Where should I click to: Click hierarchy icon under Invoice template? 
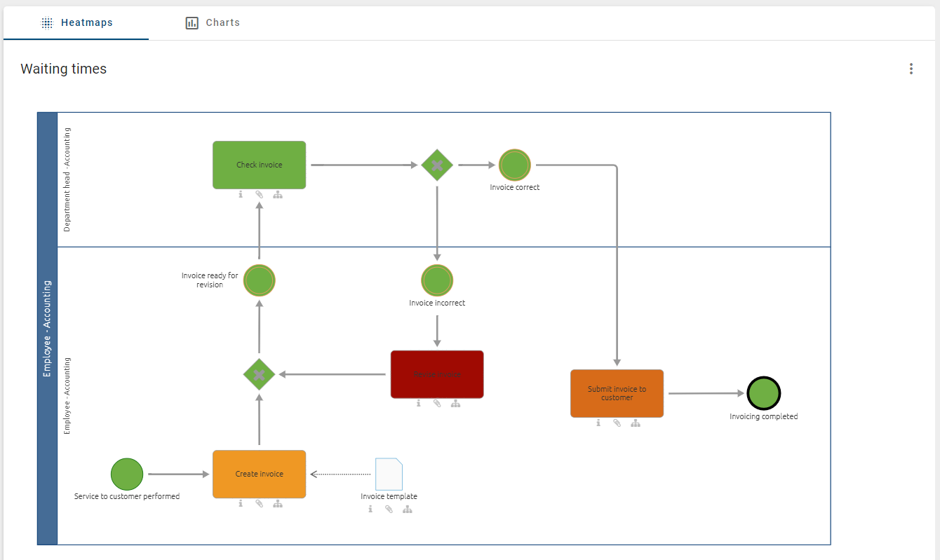pyautogui.click(x=408, y=510)
